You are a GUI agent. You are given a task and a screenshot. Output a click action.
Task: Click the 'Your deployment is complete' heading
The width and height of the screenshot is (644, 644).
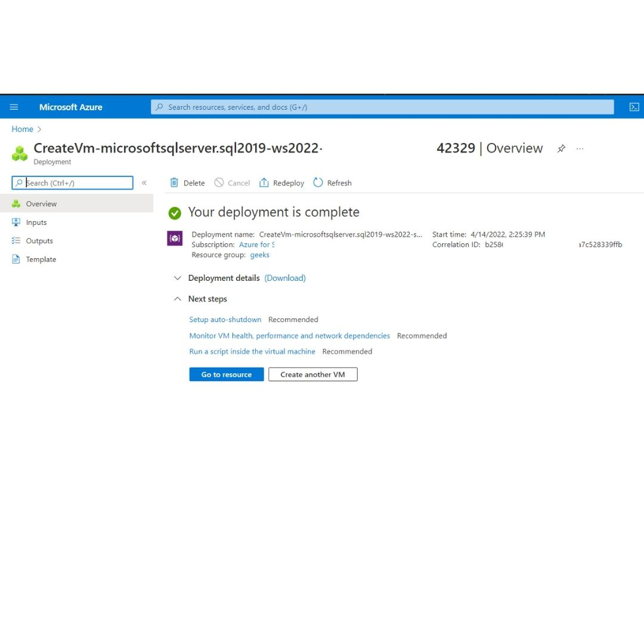tap(274, 212)
